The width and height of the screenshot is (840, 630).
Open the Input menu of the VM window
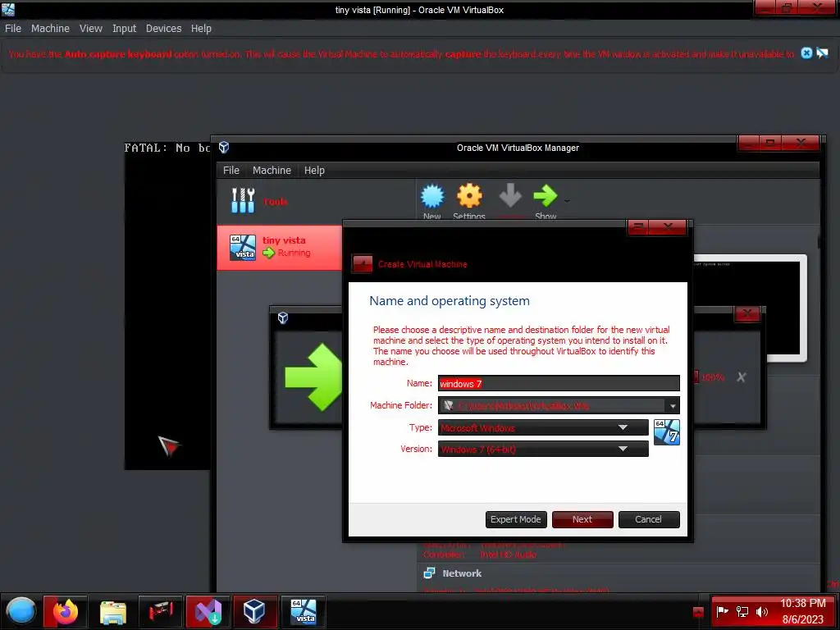(124, 29)
